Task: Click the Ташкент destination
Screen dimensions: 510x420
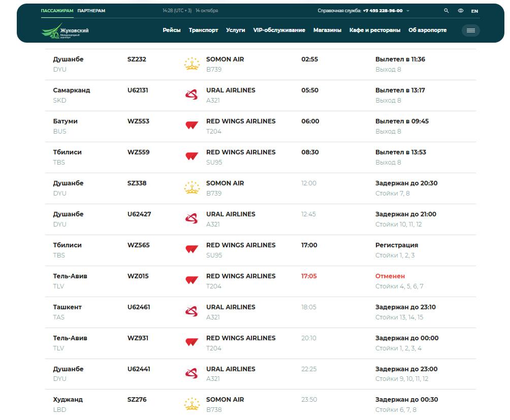Action: [x=68, y=307]
